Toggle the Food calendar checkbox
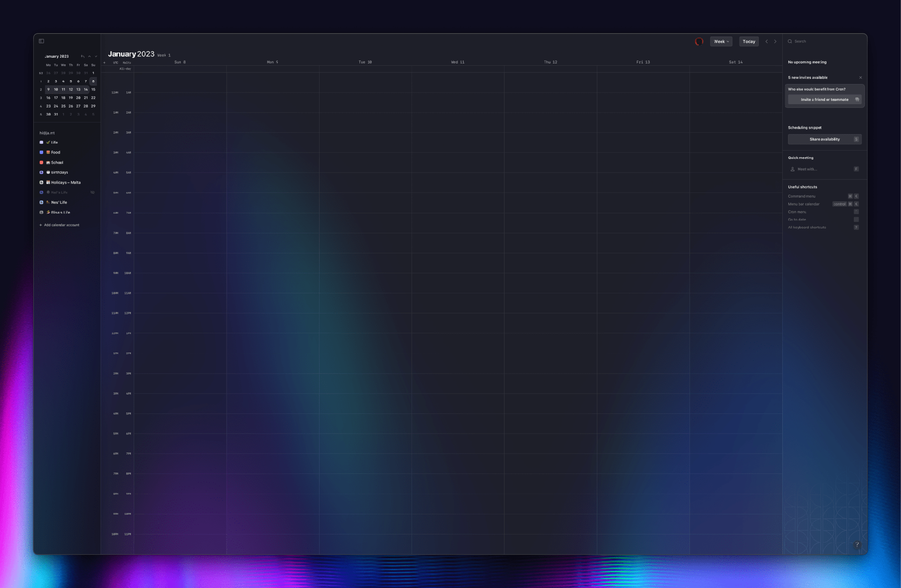The image size is (901, 588). pyautogui.click(x=41, y=153)
